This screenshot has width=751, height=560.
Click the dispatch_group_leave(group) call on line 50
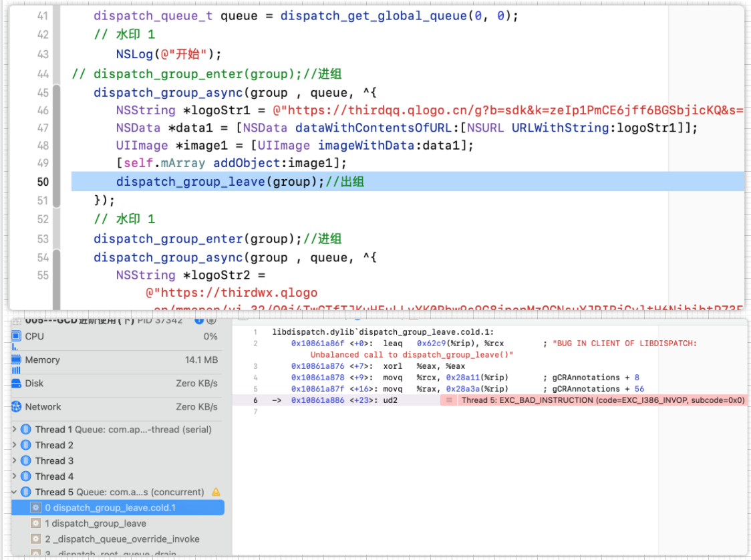[x=220, y=182]
